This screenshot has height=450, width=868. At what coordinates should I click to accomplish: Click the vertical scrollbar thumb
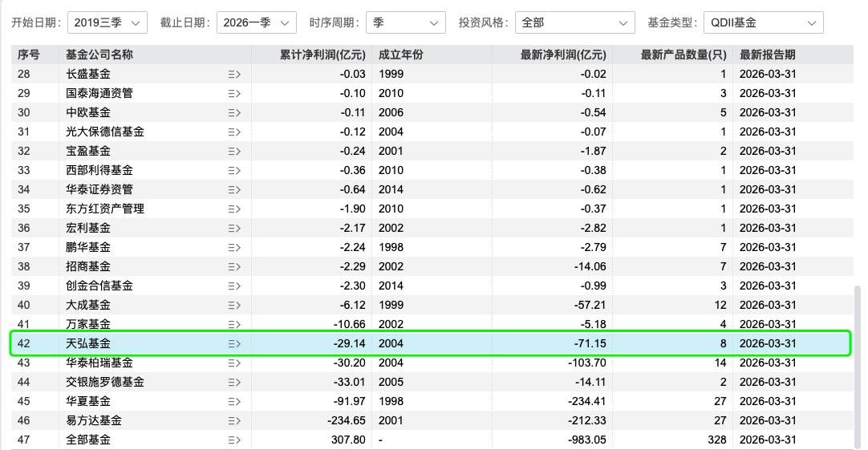tap(858, 365)
